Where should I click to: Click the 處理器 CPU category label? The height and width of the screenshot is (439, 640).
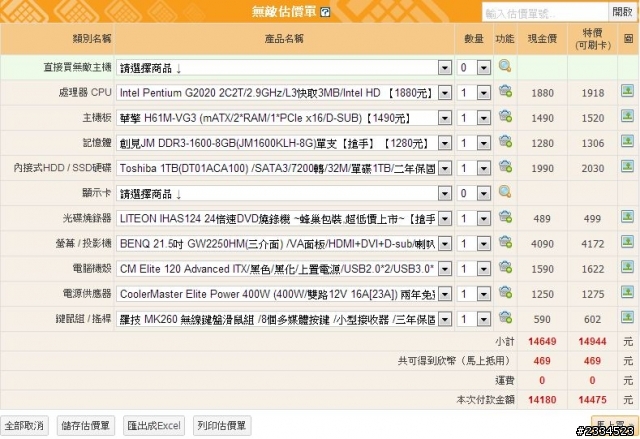85,93
